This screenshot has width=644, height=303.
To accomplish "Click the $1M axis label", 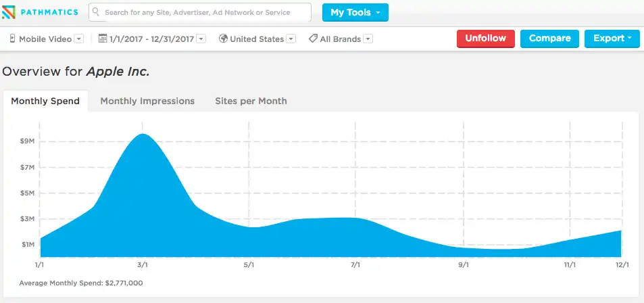I will tap(27, 244).
